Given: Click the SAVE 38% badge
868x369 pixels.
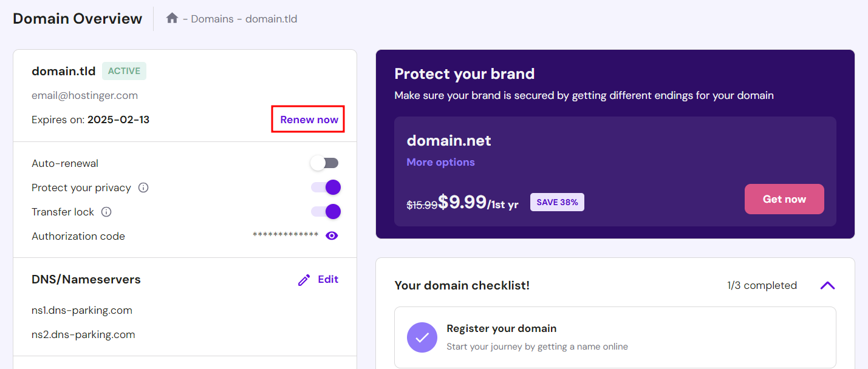Looking at the screenshot, I should tap(557, 201).
